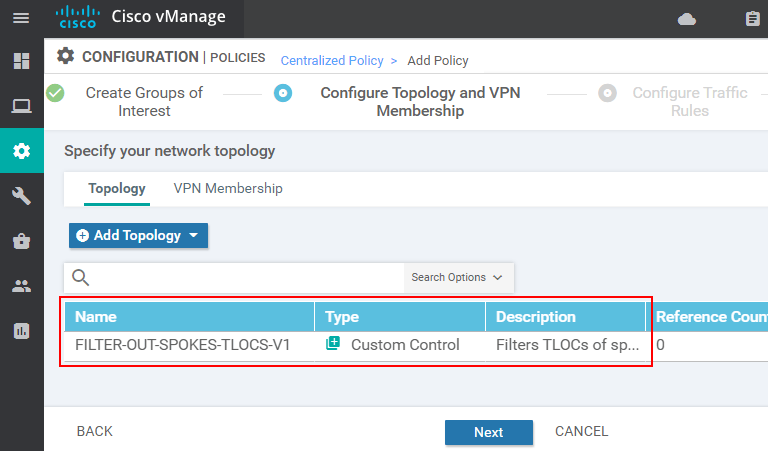Open the Dashboard sidebar icon
The width and height of the screenshot is (768, 451).
tap(21, 62)
